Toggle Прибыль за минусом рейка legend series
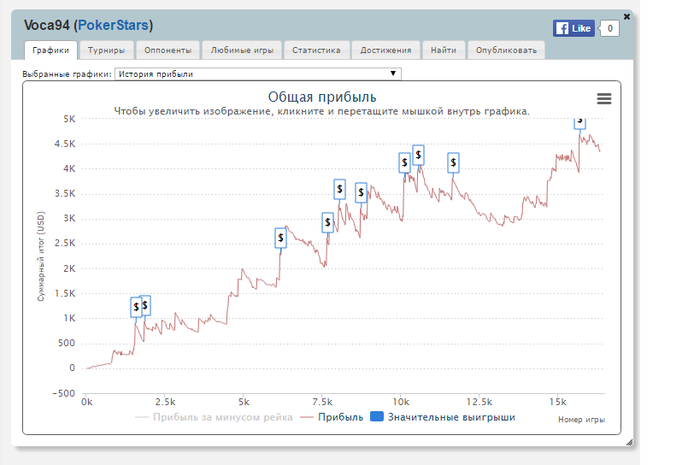 pyautogui.click(x=213, y=417)
